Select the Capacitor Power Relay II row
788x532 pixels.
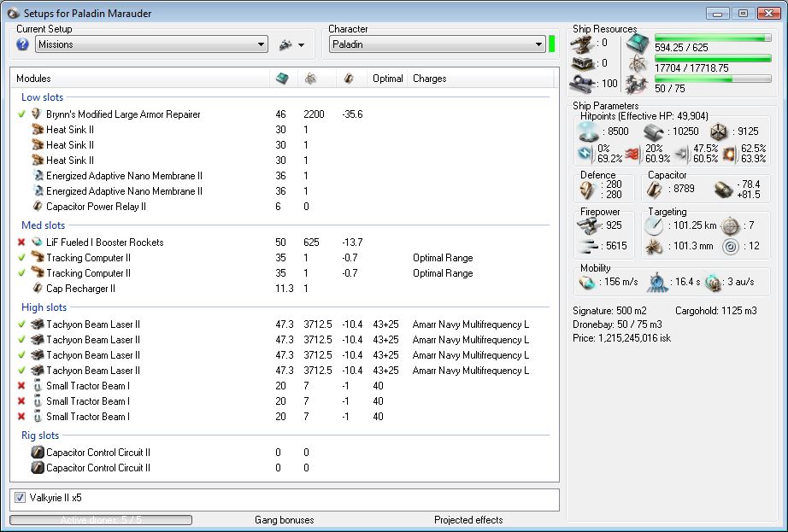(96, 207)
